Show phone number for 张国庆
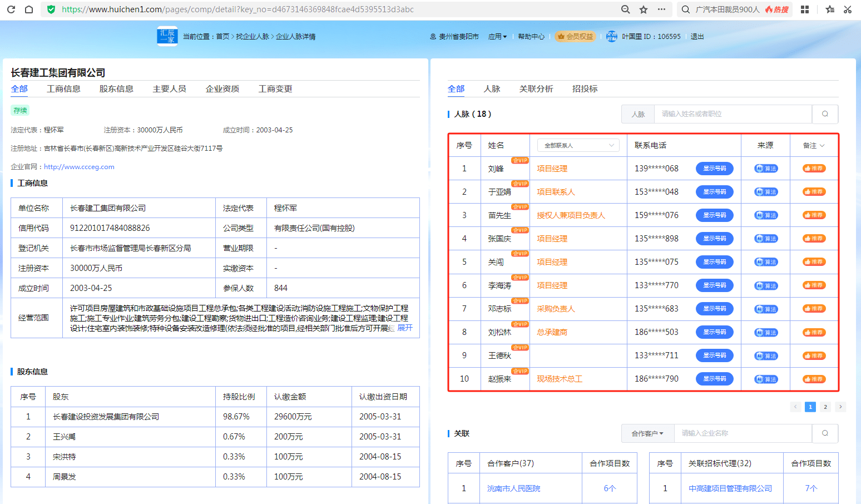 click(715, 239)
